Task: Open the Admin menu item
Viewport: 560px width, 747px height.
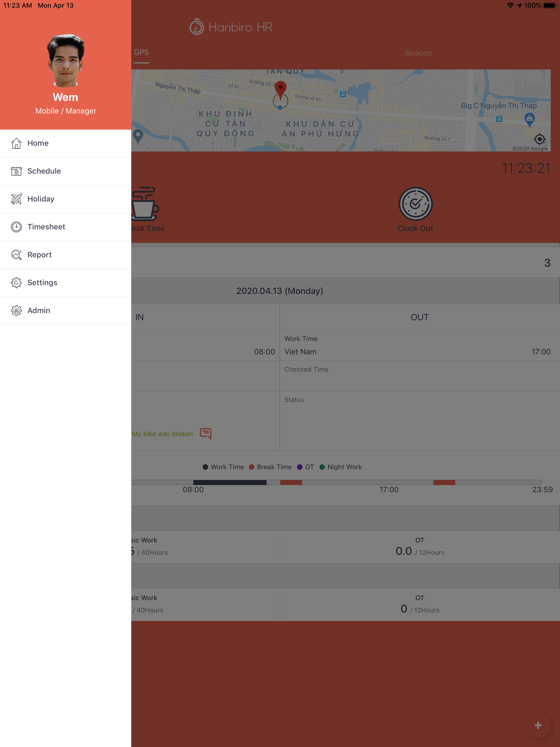Action: [x=66, y=311]
